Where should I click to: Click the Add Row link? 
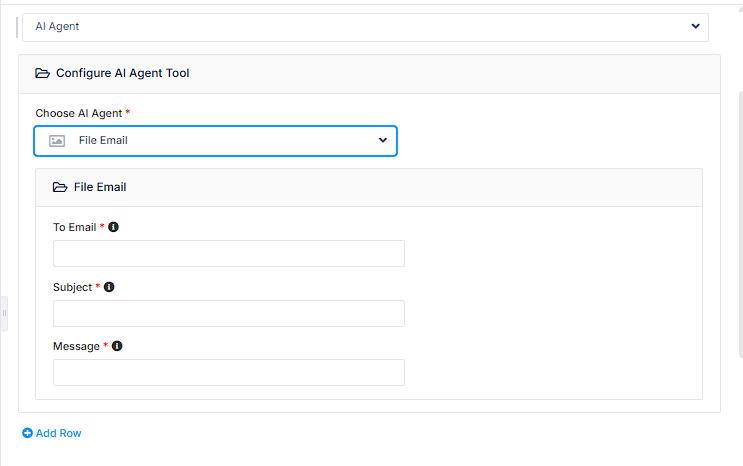pyautogui.click(x=58, y=433)
